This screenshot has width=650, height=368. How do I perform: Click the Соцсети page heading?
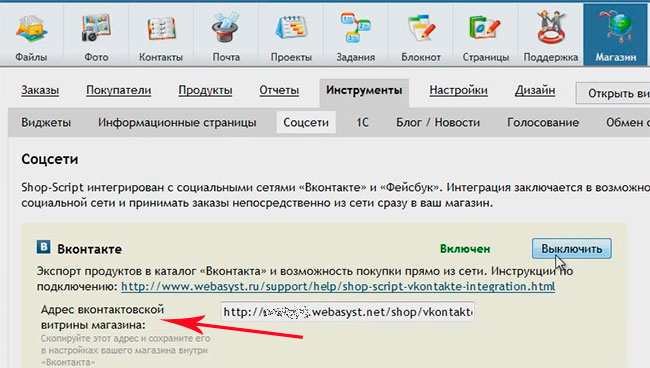[x=50, y=159]
